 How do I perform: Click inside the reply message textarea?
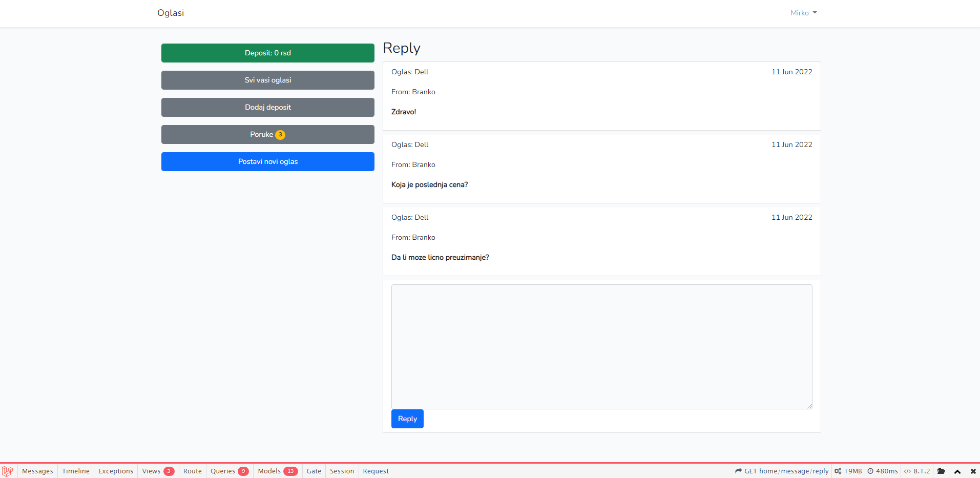point(601,346)
